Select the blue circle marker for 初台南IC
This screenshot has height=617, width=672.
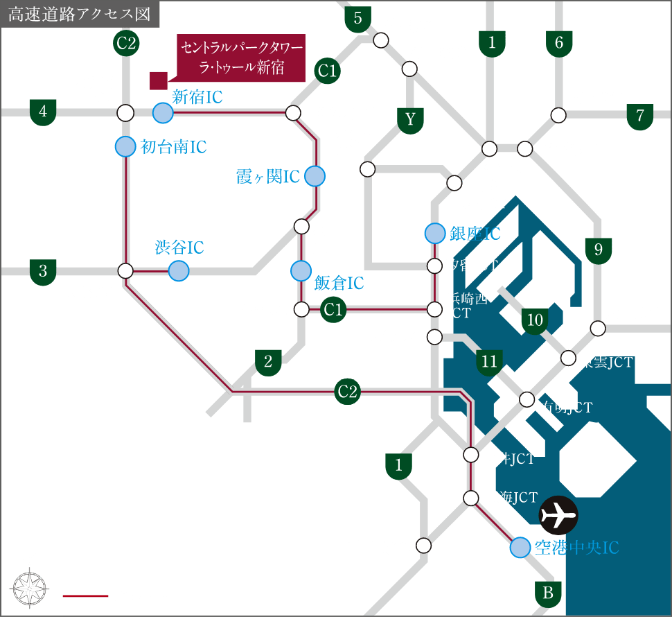click(125, 147)
